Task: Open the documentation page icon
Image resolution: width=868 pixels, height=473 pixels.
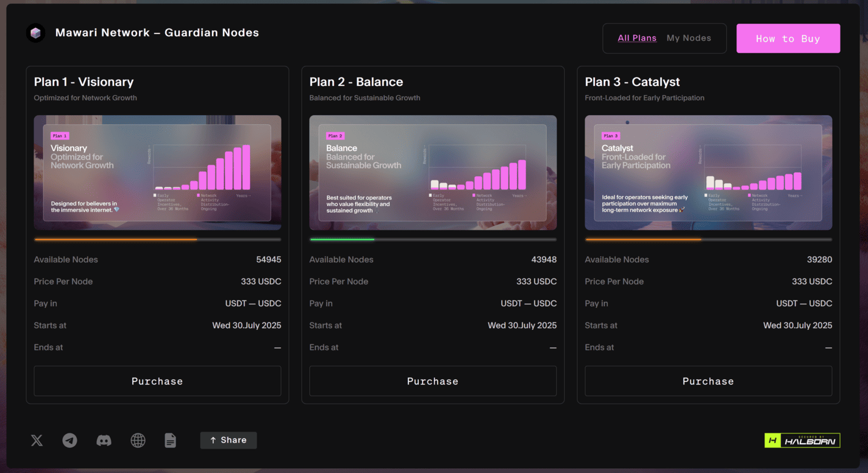Action: pyautogui.click(x=171, y=440)
